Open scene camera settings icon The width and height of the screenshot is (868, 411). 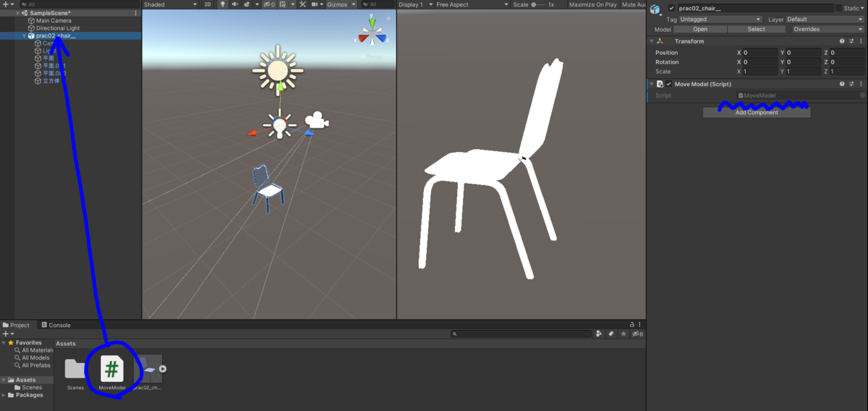click(x=314, y=4)
